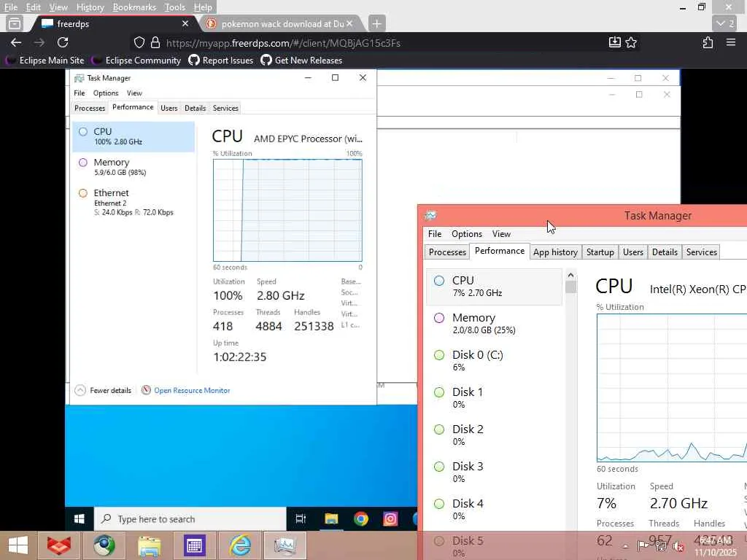The image size is (747, 560).
Task: Select CPU 100% 2.80 GHz resource item
Action: (133, 136)
